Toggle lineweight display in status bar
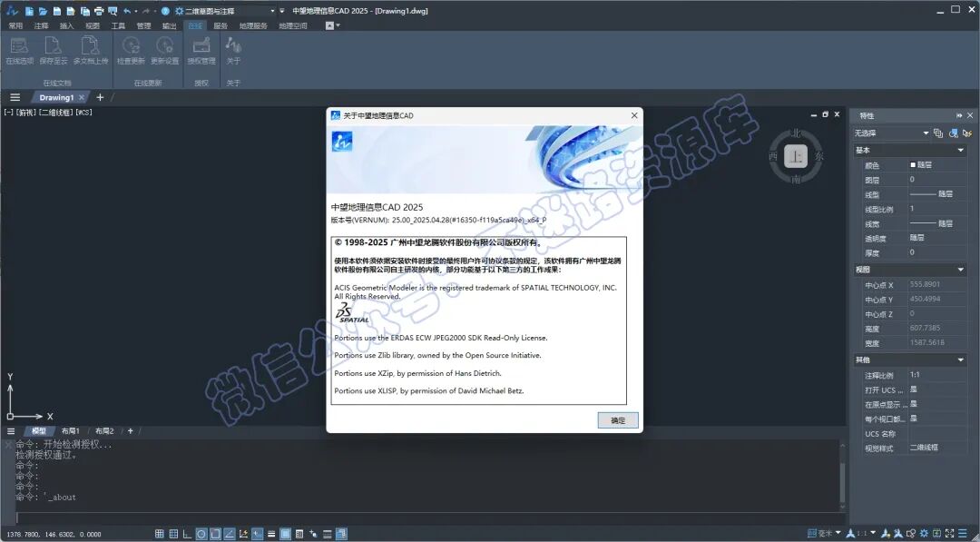 point(271,534)
